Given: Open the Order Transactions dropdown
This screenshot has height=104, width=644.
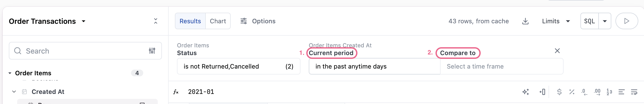Looking at the screenshot, I should (x=84, y=21).
